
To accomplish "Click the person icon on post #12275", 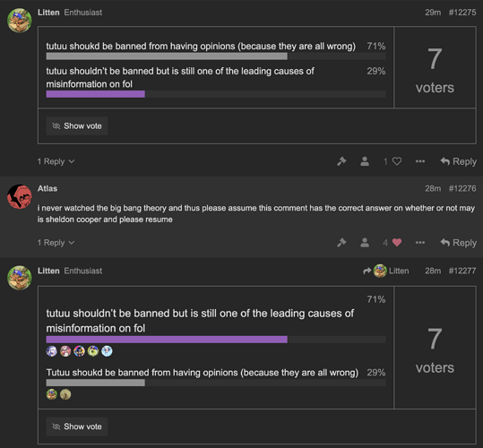I will [365, 161].
